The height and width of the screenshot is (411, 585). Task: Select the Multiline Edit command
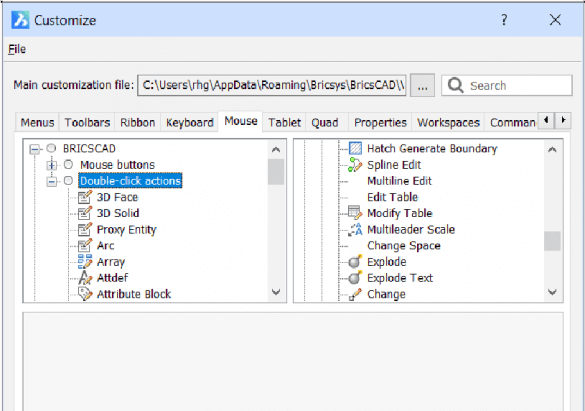399,181
